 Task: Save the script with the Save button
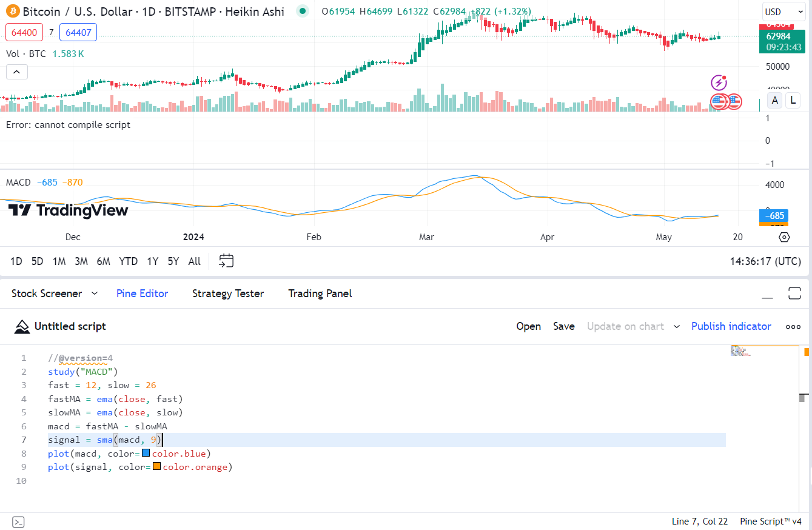coord(564,326)
